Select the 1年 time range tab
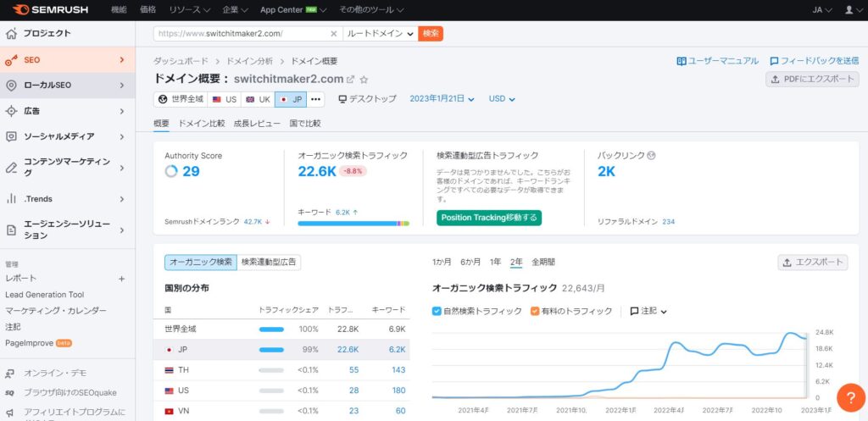 tap(495, 263)
